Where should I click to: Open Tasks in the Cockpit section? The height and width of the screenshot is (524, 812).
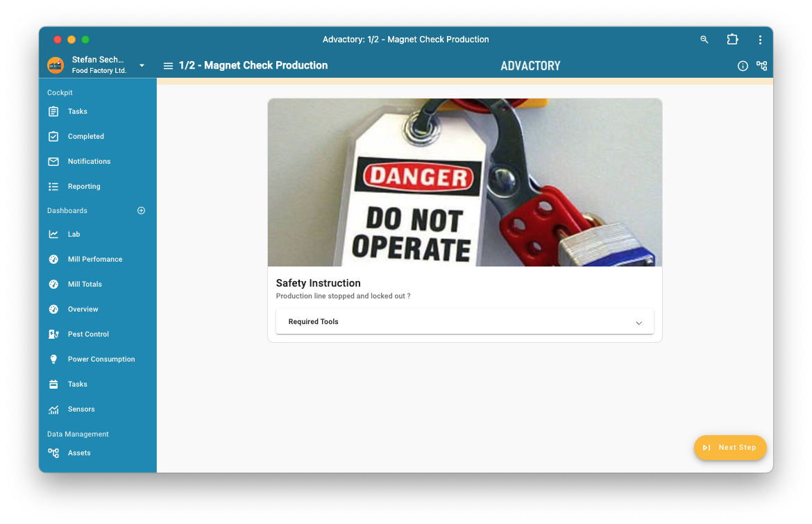point(77,112)
